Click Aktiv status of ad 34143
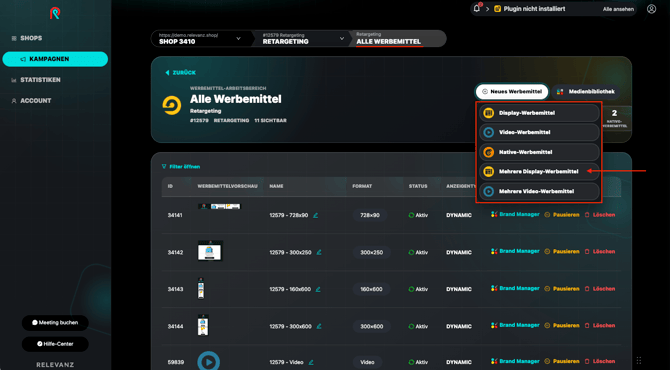The image size is (670, 370). click(x=418, y=289)
